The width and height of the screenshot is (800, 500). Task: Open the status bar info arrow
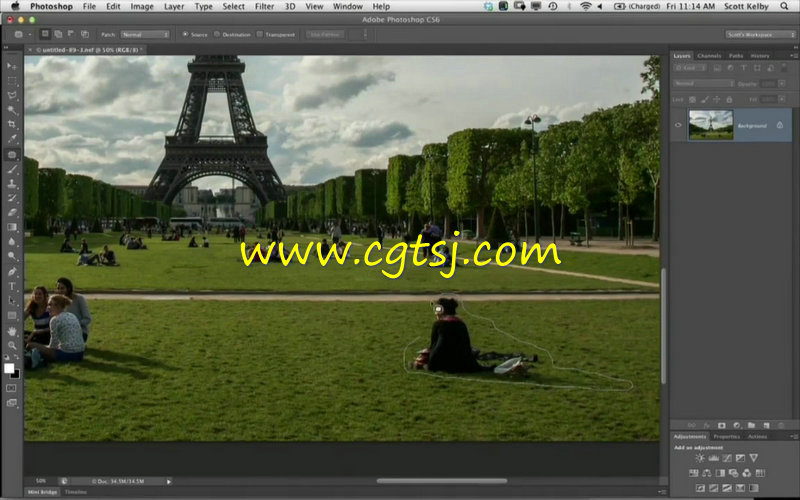coord(169,481)
